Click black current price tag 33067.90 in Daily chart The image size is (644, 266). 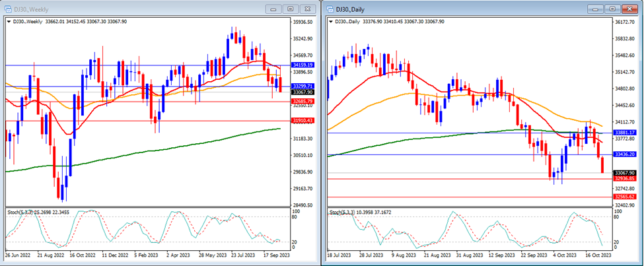pyautogui.click(x=625, y=173)
